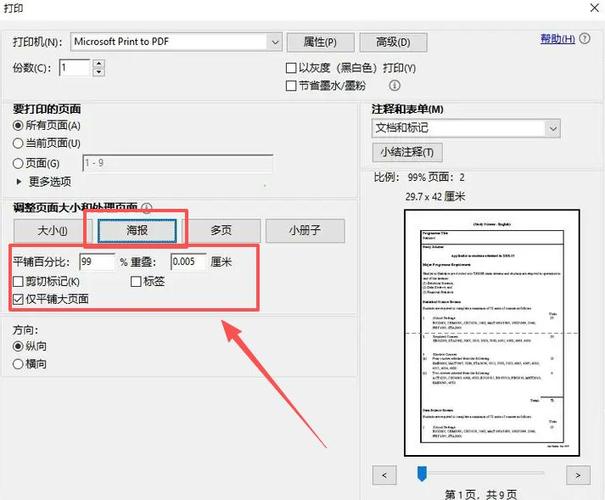Click the page range field showing 1 - 9
Screen dimensions: 605x500
[178, 163]
